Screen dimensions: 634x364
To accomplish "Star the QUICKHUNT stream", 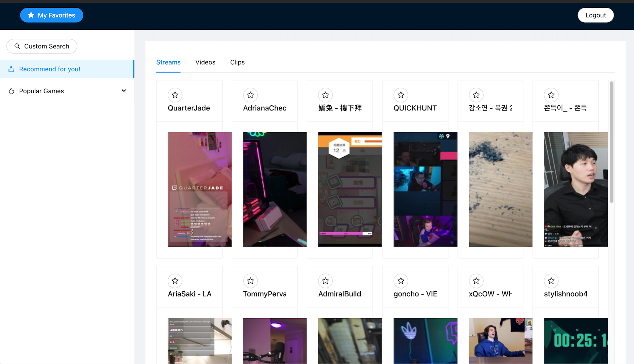I will [x=401, y=95].
